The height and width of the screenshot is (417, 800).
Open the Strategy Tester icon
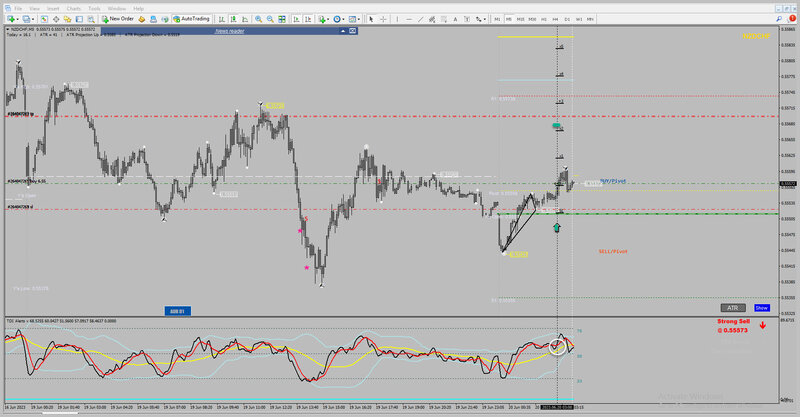[91, 19]
